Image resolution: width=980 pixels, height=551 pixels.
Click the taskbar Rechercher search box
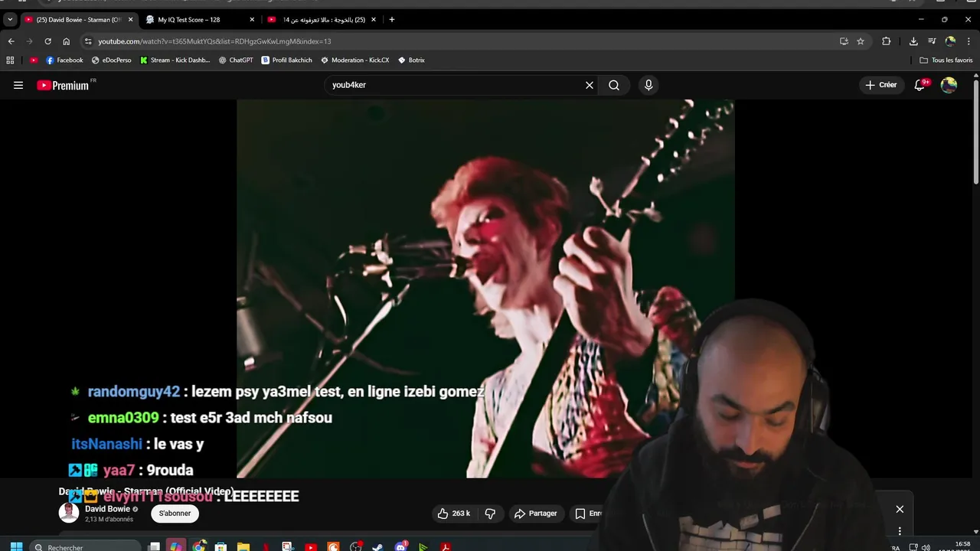[84, 546]
